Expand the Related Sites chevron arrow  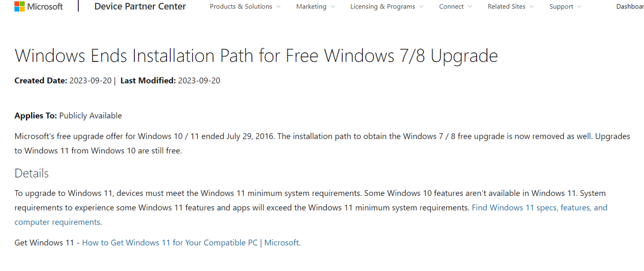(x=532, y=7)
